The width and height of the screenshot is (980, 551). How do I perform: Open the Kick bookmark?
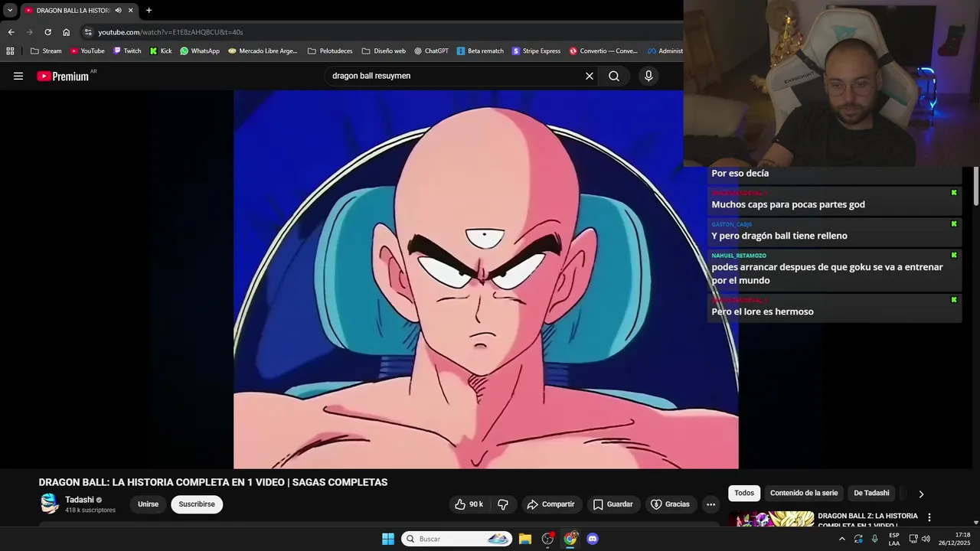click(x=161, y=51)
